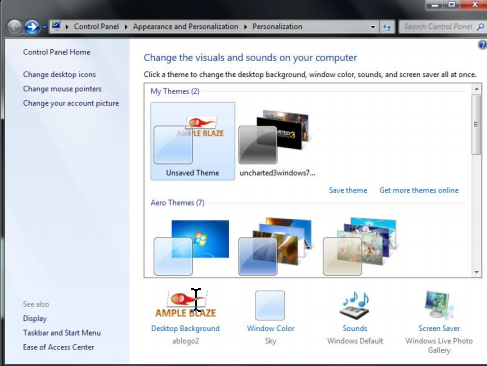Click the Aero Themes (7) heading
Screen dimensions: 487x366
tap(177, 203)
